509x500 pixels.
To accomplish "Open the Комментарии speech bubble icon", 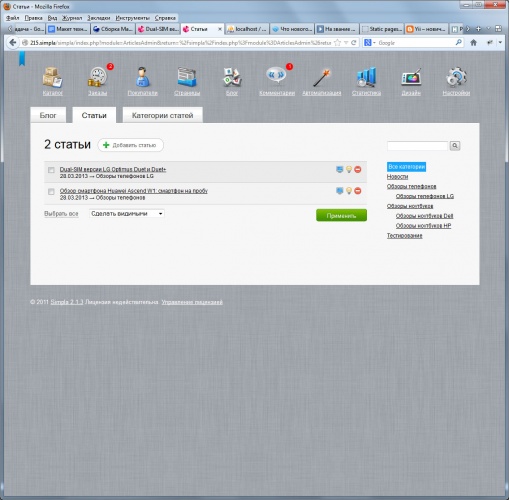I will click(276, 76).
